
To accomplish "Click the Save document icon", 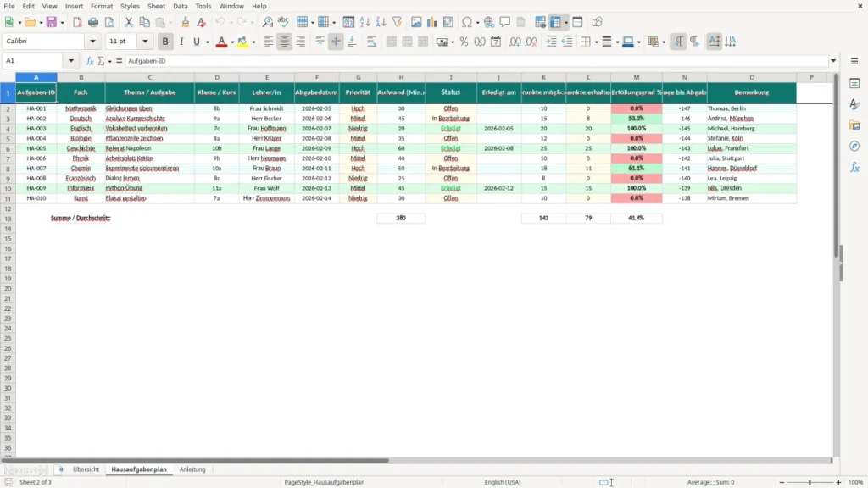I will (52, 22).
